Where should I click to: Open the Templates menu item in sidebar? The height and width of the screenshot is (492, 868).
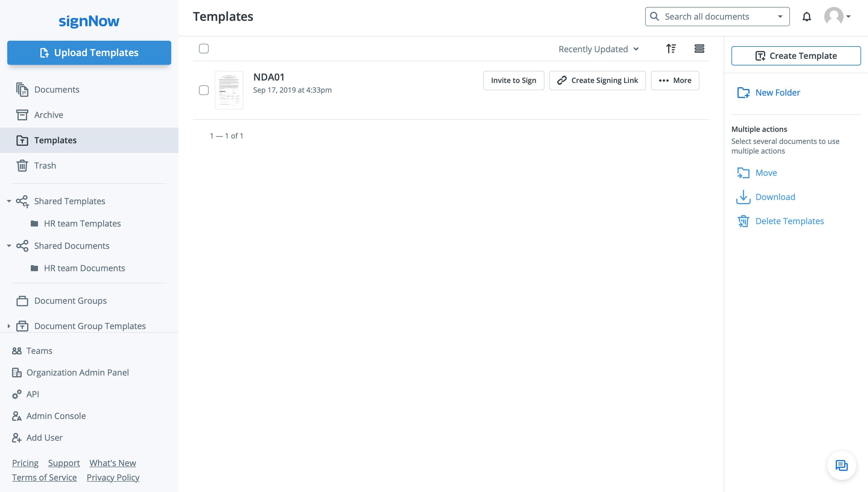pos(55,140)
